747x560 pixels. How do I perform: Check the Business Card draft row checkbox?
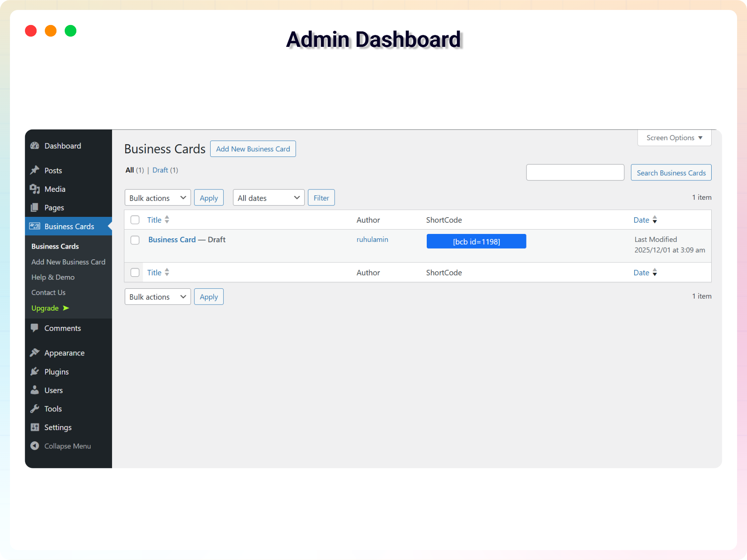[x=135, y=240]
